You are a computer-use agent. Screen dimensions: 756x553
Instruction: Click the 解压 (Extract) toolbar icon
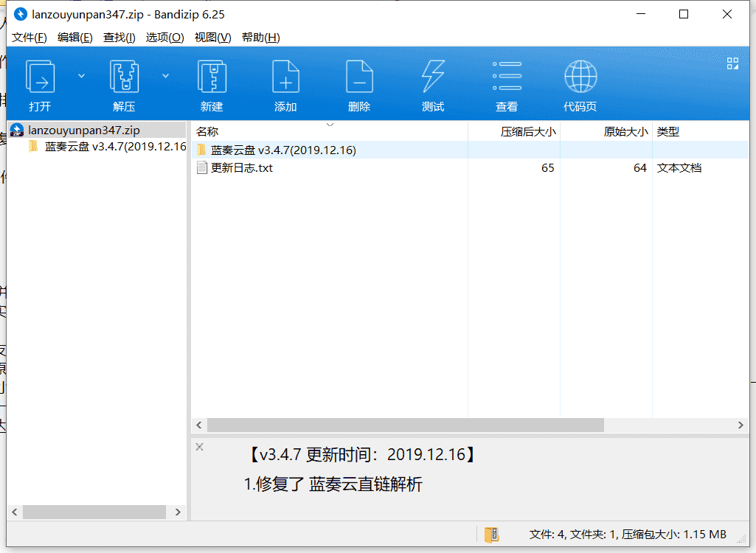pyautogui.click(x=125, y=76)
